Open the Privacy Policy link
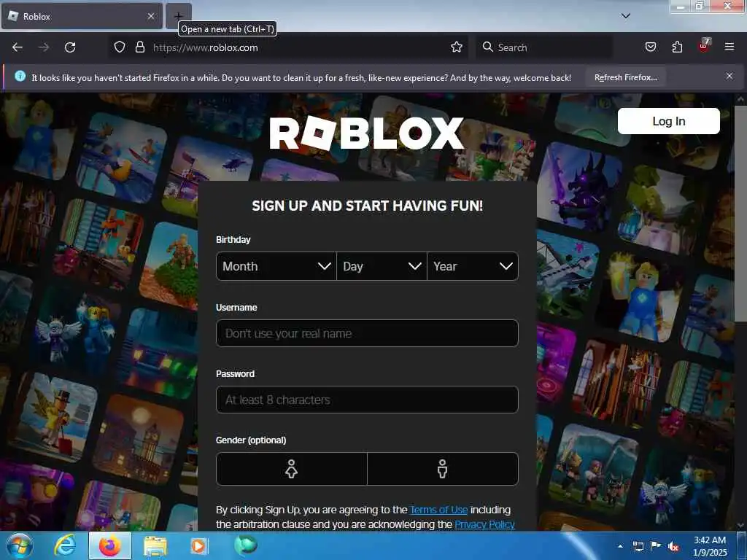Screen dimensions: 747x560 [x=484, y=524]
